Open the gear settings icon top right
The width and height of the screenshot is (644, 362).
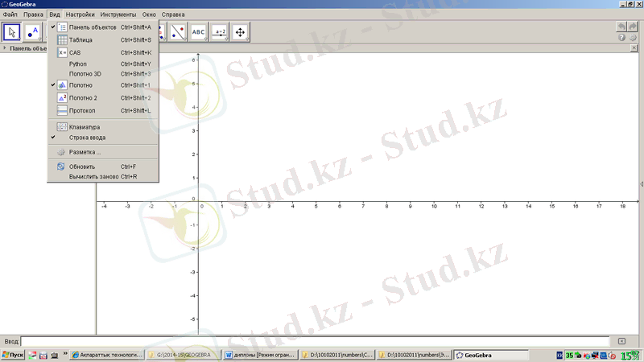coord(633,37)
